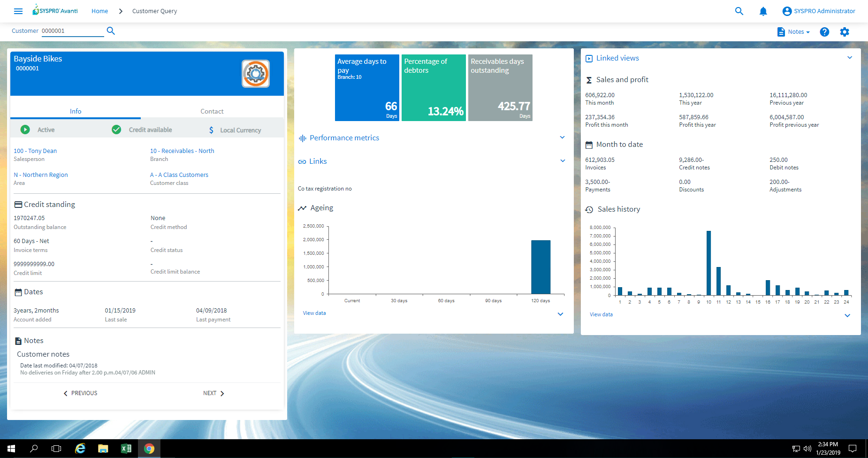Open the notifications bell
The width and height of the screenshot is (868, 458).
click(x=763, y=11)
